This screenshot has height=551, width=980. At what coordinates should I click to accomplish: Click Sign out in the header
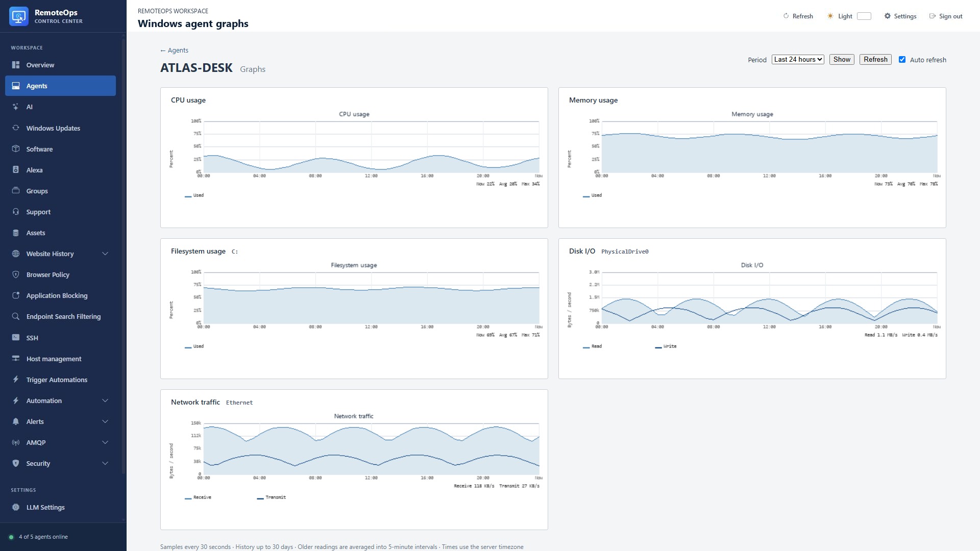coord(946,16)
